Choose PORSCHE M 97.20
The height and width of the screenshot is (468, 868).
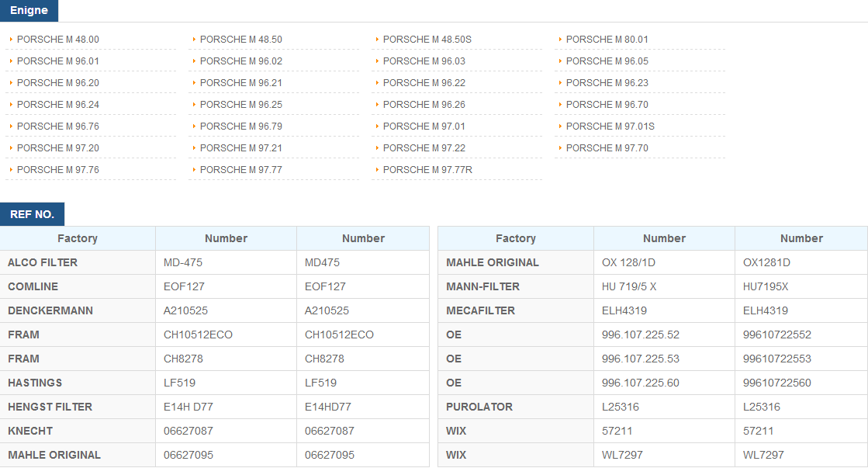coord(58,148)
